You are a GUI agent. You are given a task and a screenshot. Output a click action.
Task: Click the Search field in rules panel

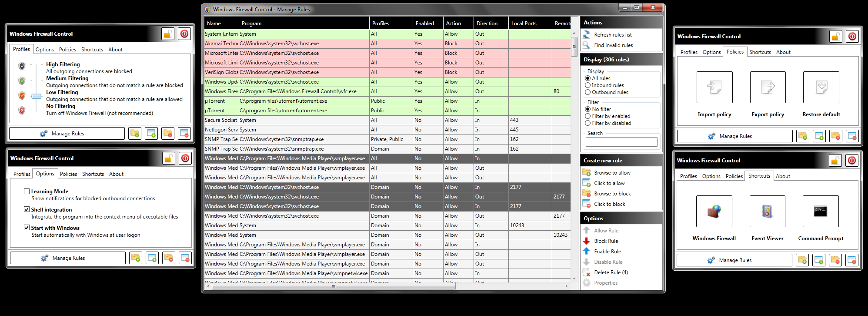[x=621, y=142]
